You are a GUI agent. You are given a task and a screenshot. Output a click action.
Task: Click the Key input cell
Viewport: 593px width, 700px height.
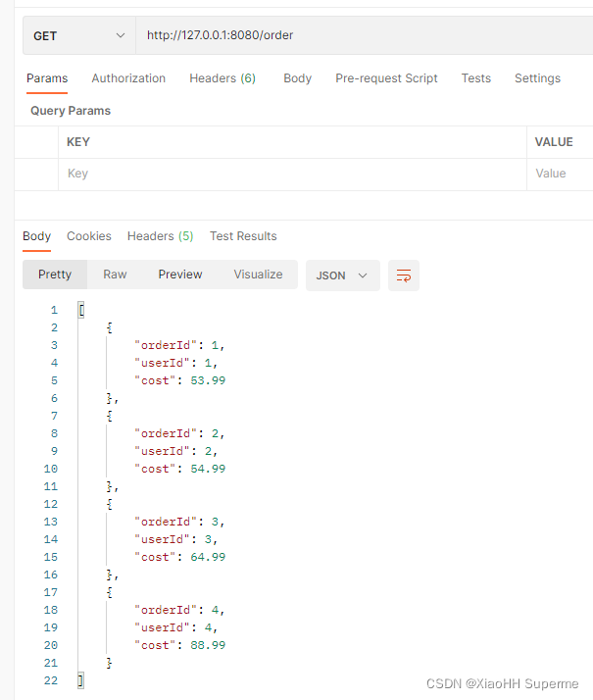click(x=292, y=174)
